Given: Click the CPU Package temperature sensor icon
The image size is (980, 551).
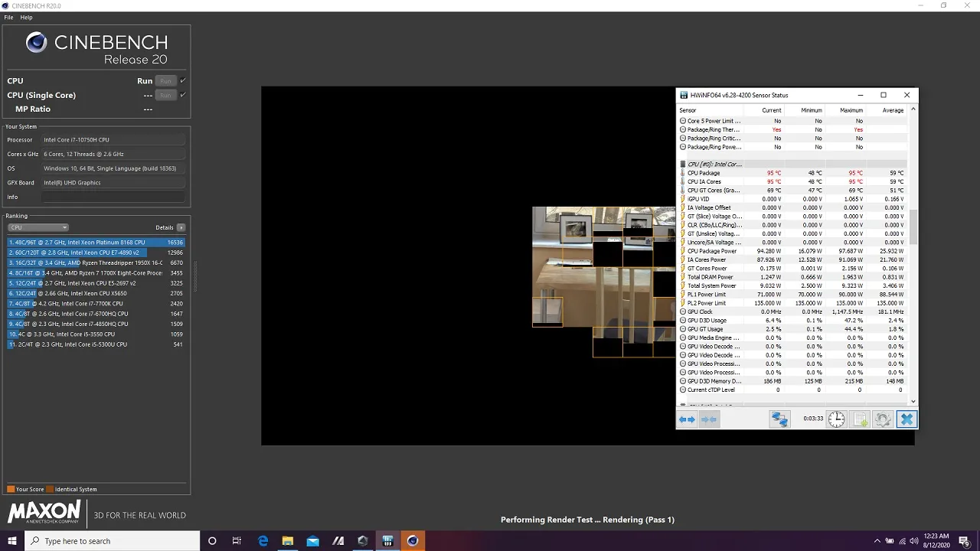Looking at the screenshot, I should [x=683, y=173].
